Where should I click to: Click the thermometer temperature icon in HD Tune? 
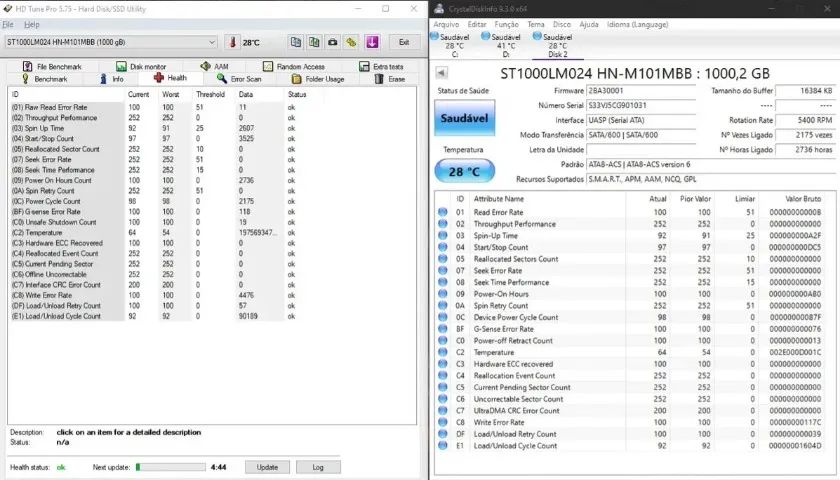point(232,42)
